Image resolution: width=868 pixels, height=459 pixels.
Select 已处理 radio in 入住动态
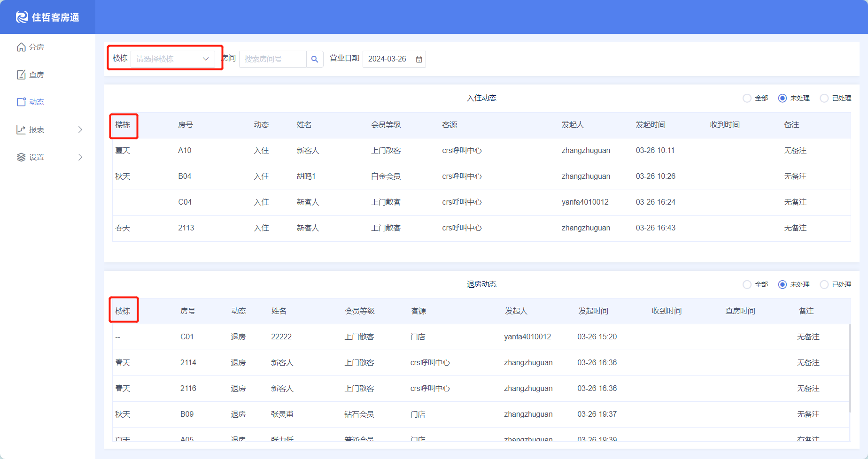click(824, 98)
